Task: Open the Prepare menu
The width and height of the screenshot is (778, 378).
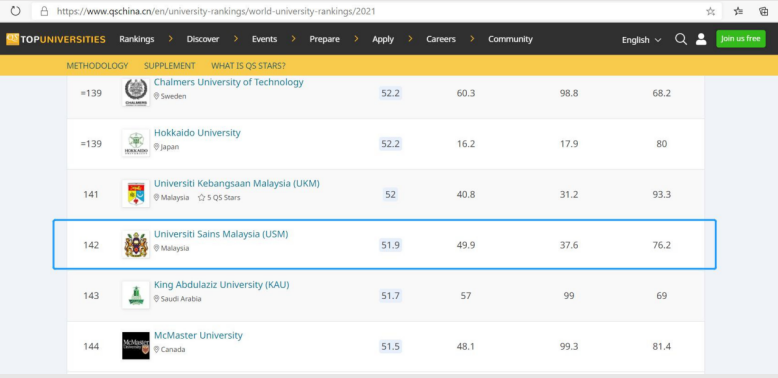Action: tap(324, 39)
